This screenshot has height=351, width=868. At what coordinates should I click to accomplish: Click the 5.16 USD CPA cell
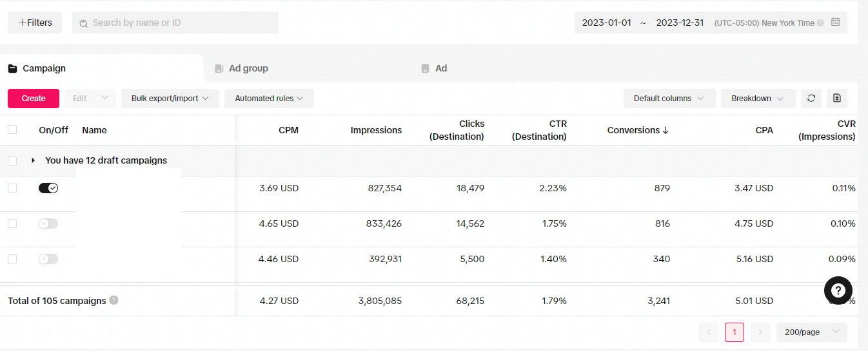click(753, 259)
